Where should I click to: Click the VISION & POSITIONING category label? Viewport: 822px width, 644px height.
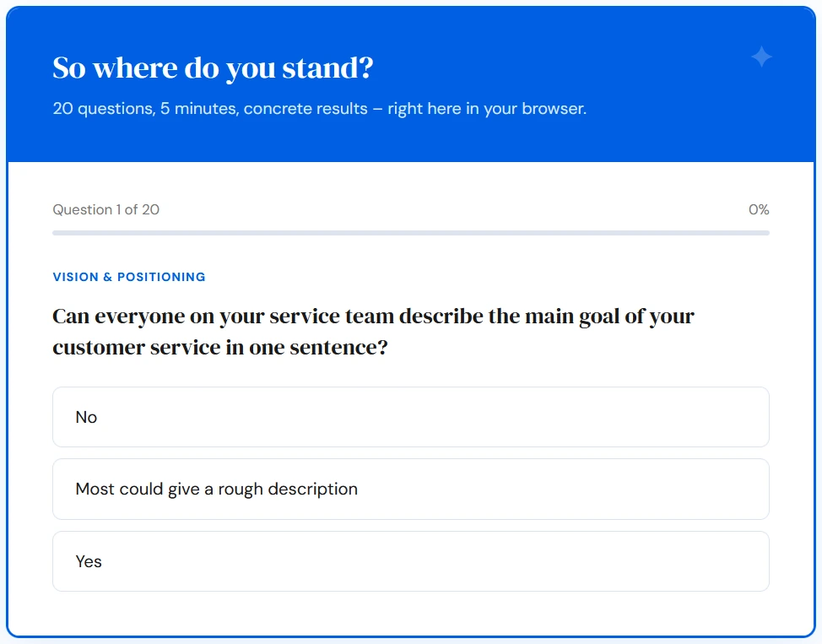[x=128, y=277]
